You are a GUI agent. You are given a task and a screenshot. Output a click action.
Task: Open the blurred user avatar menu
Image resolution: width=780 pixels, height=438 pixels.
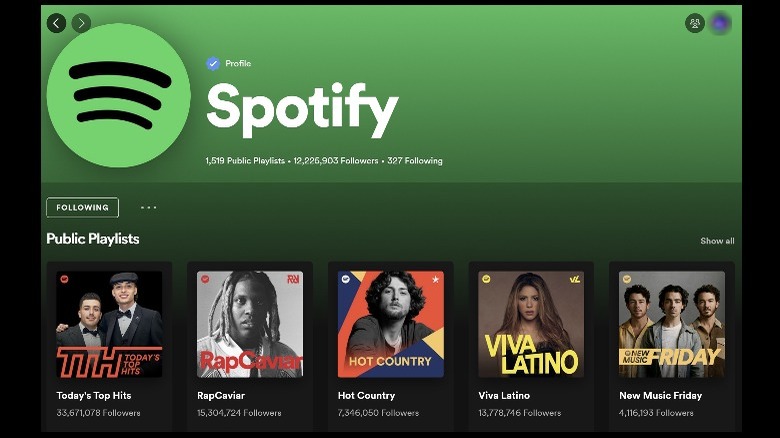point(720,23)
